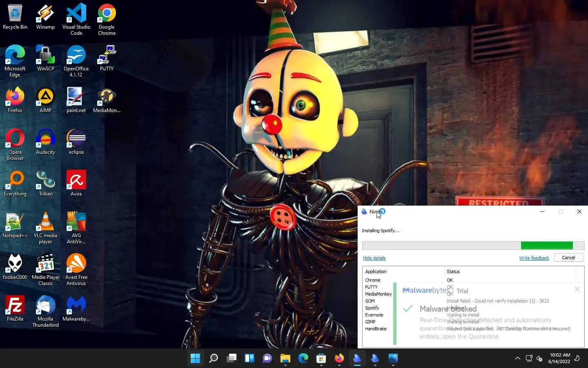Viewport: 588px width, 368px height.
Task: Open taskbar Search
Action: [x=213, y=358]
